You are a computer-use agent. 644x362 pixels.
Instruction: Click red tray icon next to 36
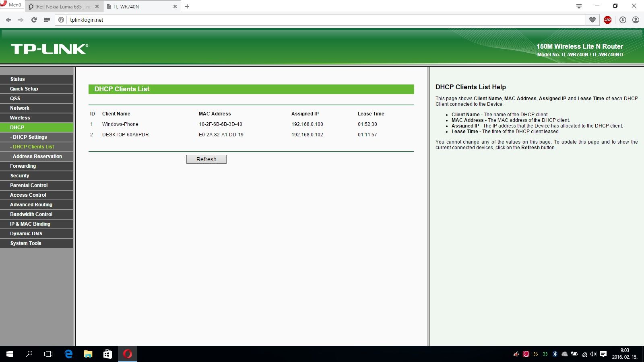526,354
